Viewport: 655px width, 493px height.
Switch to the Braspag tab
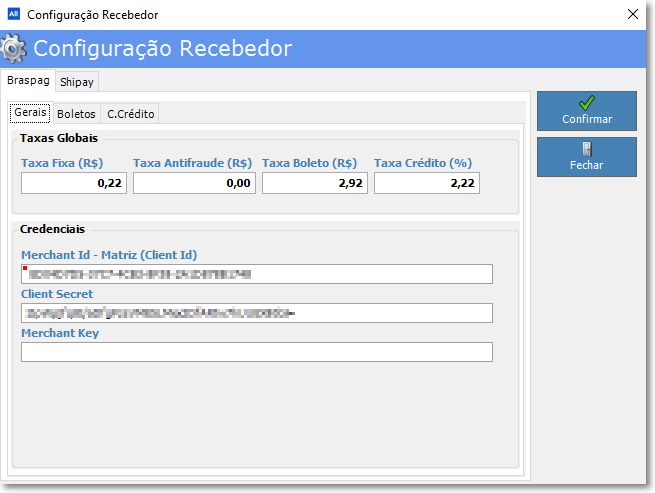point(28,80)
